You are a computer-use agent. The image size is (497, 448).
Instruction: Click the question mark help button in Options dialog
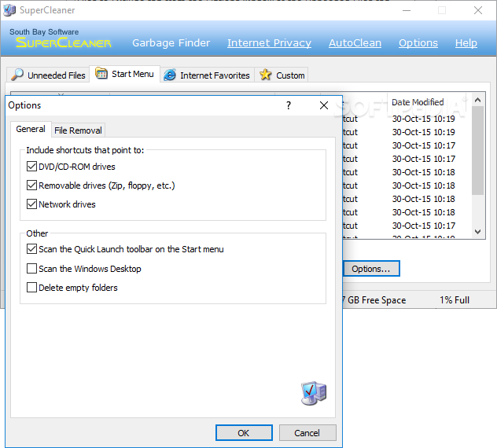[x=289, y=105]
